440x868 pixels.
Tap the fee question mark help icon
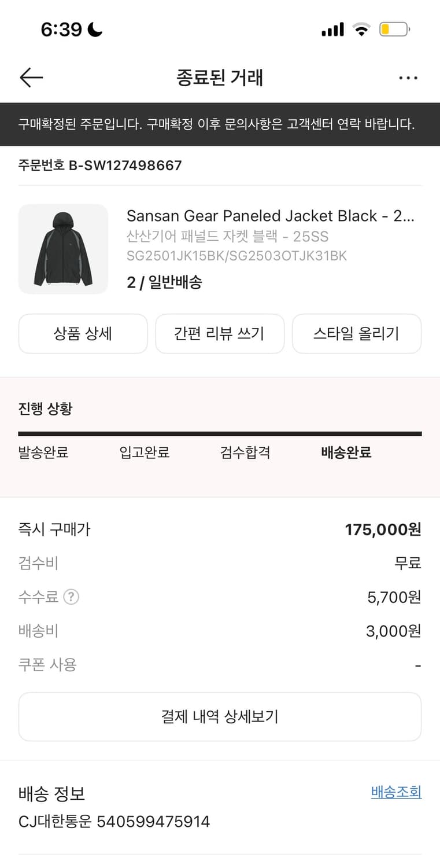(x=71, y=597)
